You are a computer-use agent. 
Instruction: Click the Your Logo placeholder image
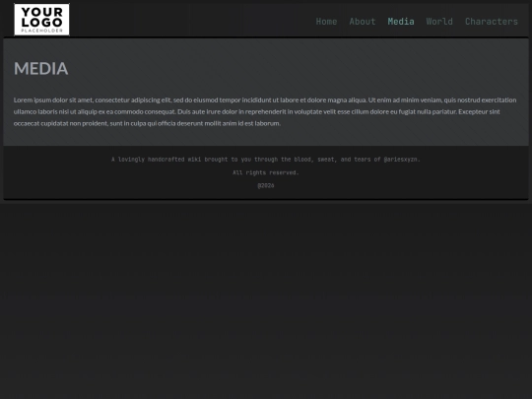pyautogui.click(x=41, y=20)
